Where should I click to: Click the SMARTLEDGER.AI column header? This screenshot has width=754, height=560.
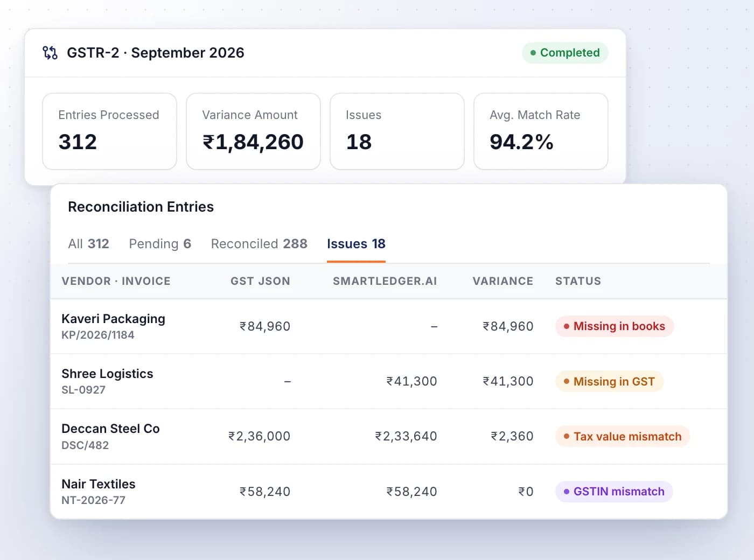click(385, 281)
